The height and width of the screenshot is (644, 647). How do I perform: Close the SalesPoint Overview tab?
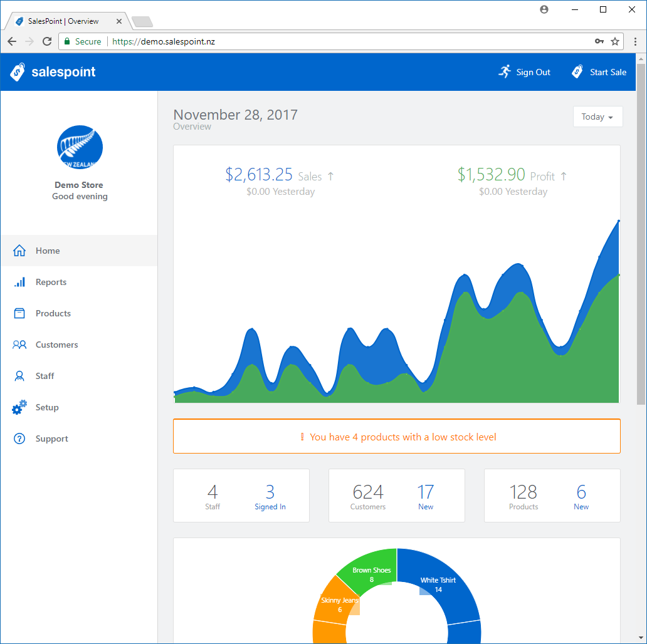[119, 21]
